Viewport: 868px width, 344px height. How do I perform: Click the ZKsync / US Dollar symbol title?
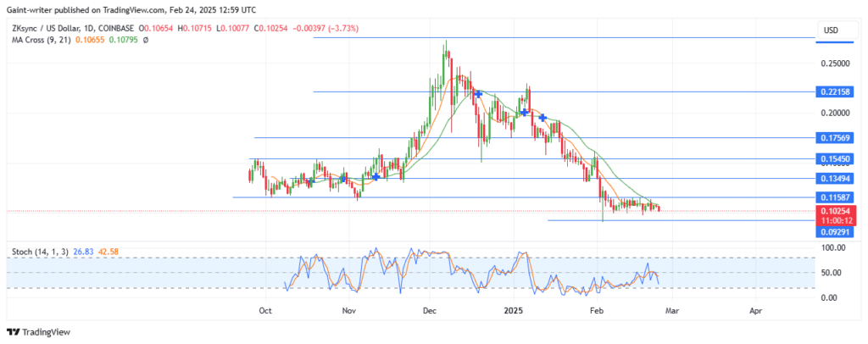(x=47, y=28)
